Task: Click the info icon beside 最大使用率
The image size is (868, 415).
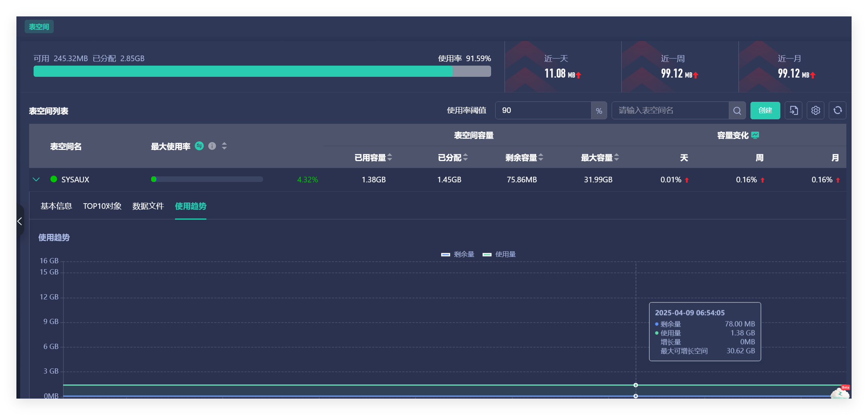Action: [212, 146]
